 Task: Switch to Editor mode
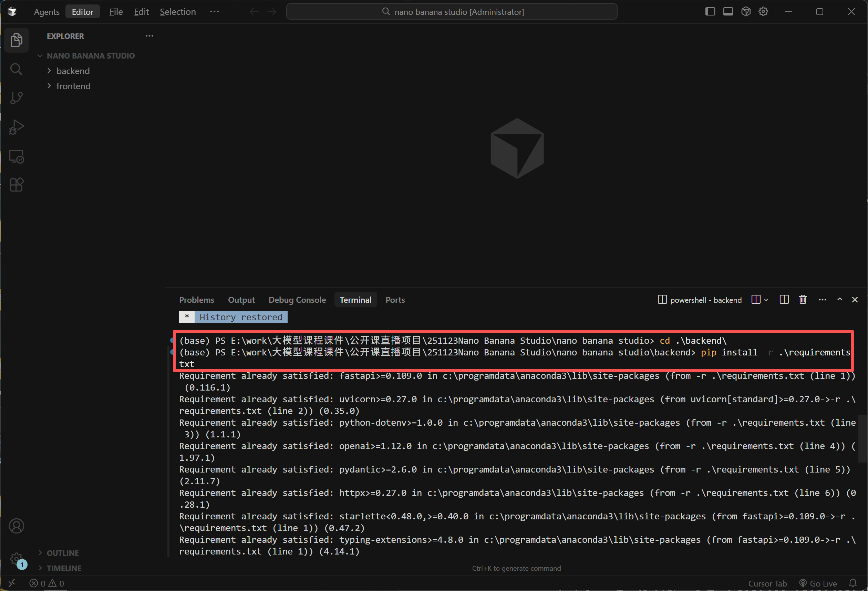(83, 12)
